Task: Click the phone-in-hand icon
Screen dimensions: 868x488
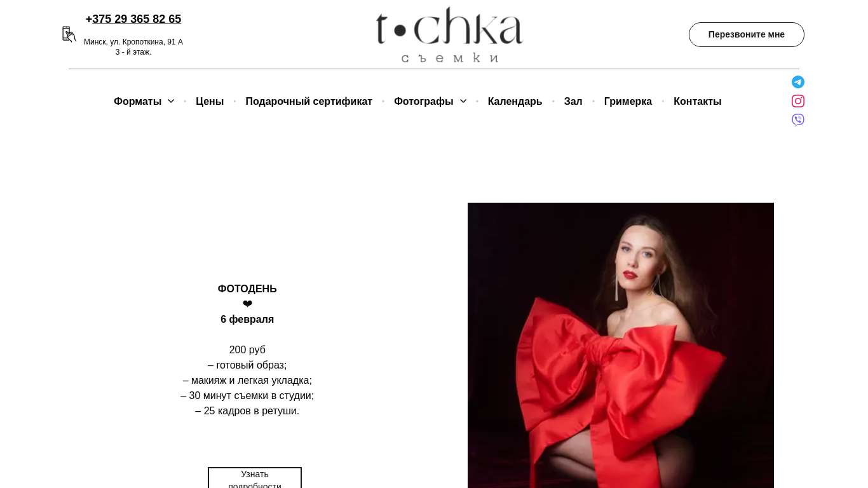Action: tap(69, 34)
